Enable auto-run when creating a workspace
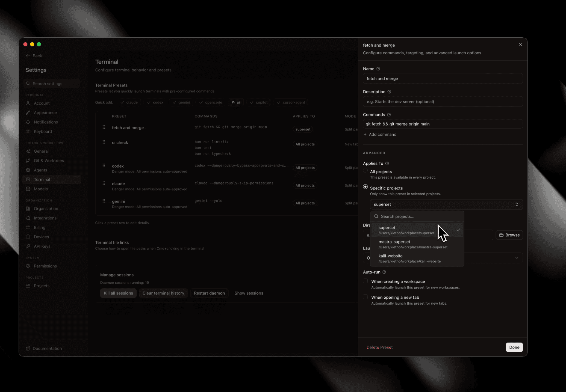The image size is (566, 392). [x=365, y=281]
